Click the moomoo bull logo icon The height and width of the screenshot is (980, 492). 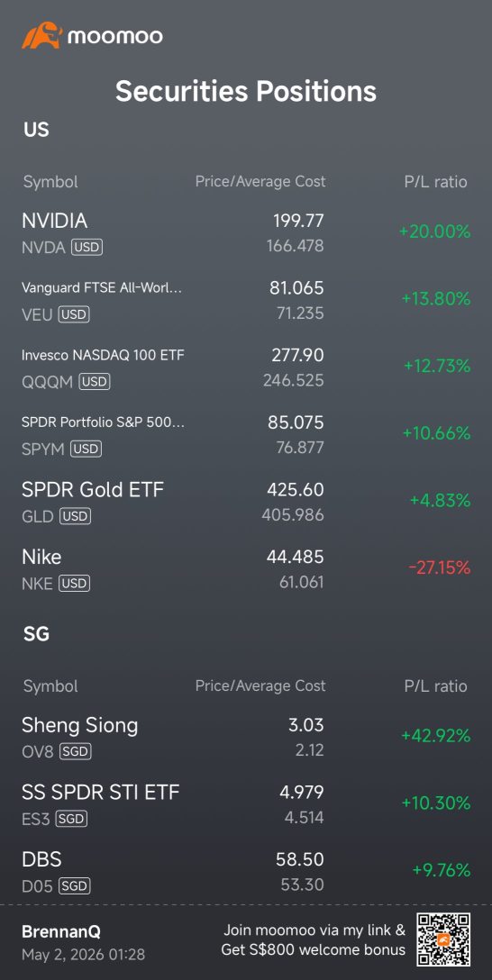(x=41, y=36)
